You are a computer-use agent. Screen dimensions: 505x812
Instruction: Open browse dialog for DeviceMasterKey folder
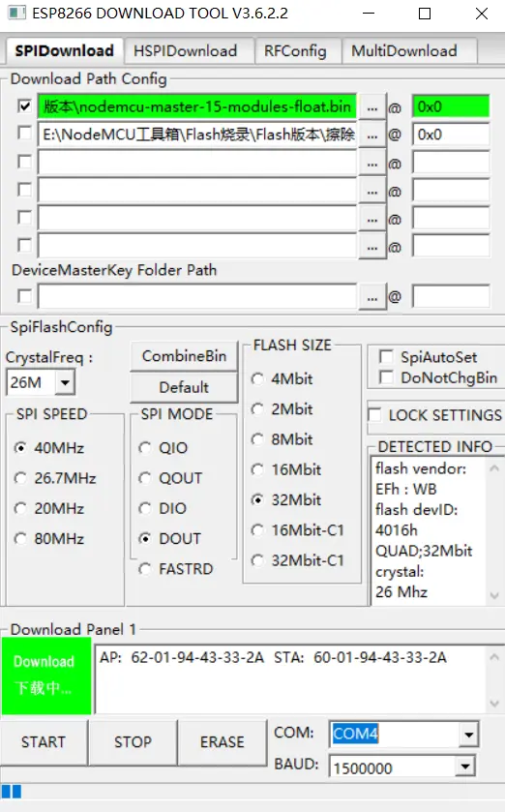[x=372, y=297]
